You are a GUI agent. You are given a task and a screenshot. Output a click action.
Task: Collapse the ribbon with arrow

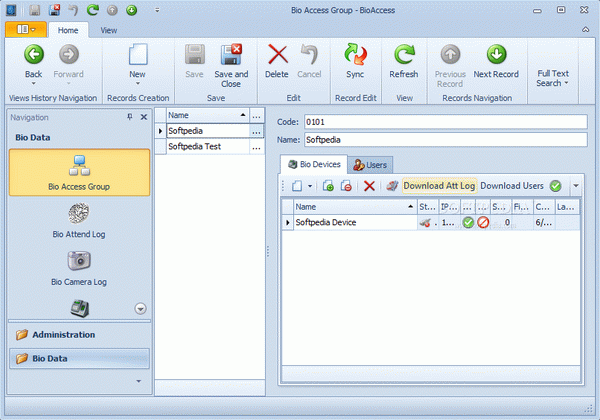pos(585,29)
